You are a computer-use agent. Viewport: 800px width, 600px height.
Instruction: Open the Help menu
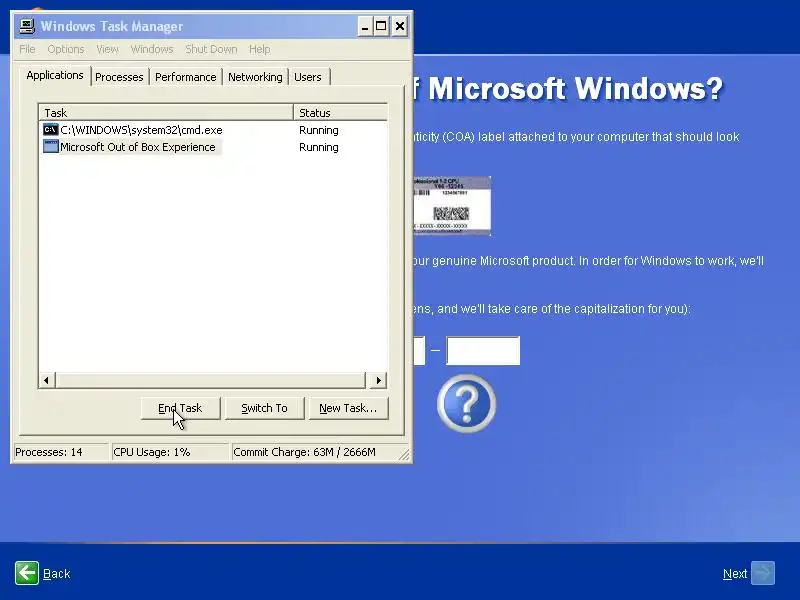260,49
